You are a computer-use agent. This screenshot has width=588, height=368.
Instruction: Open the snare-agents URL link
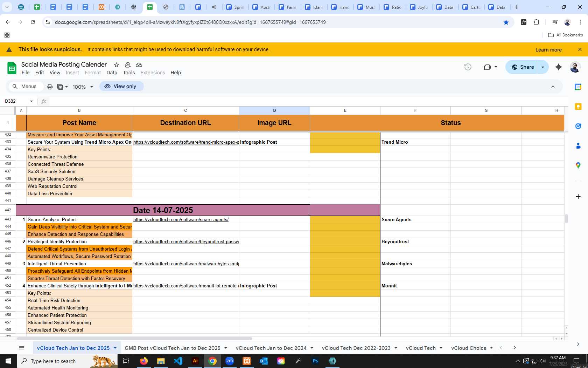(x=181, y=220)
